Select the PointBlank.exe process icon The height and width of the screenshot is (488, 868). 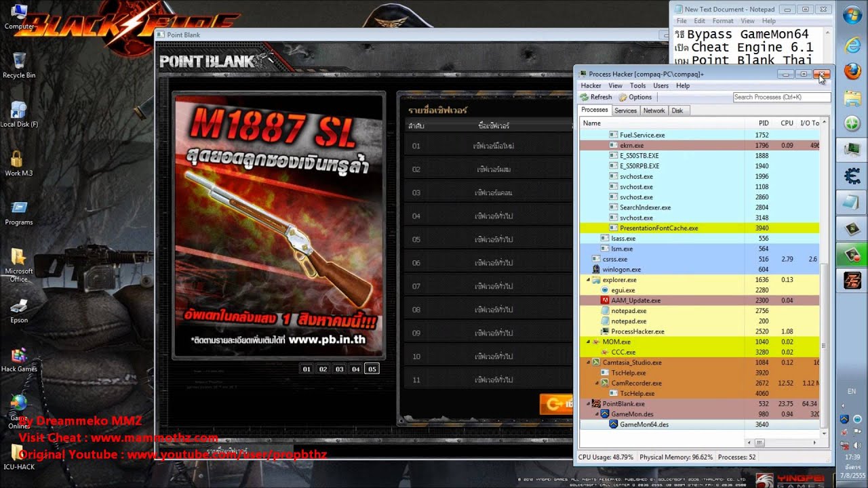[x=596, y=404]
